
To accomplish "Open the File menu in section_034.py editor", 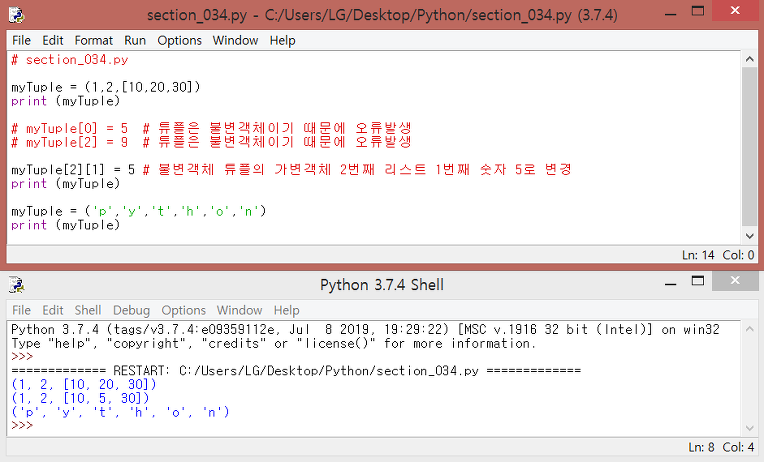I will coord(21,40).
